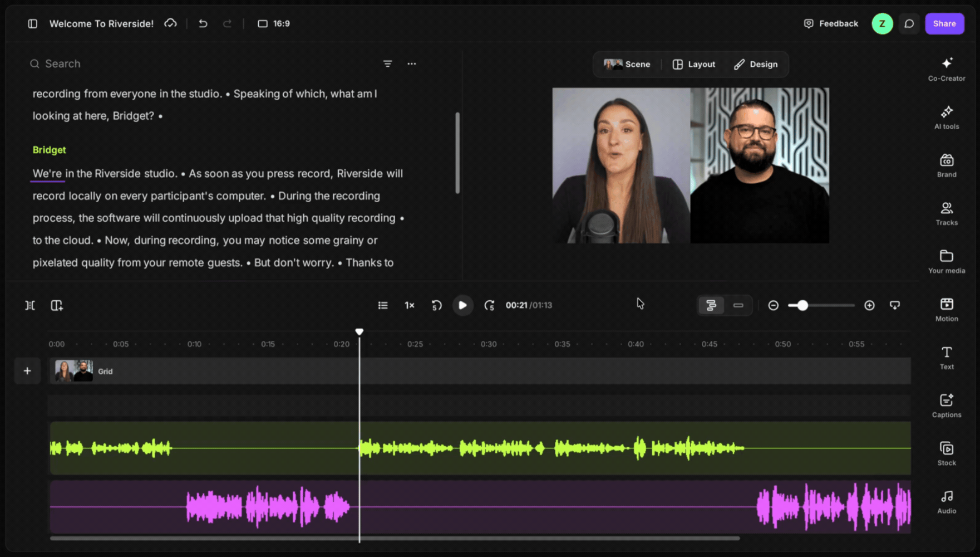Click the Feedback button
The width and height of the screenshot is (980, 557).
click(831, 23)
